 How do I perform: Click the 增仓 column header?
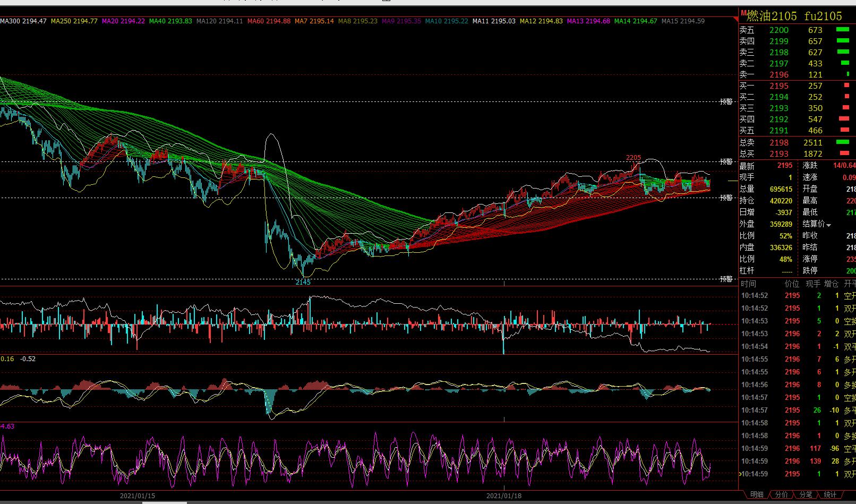click(x=832, y=284)
